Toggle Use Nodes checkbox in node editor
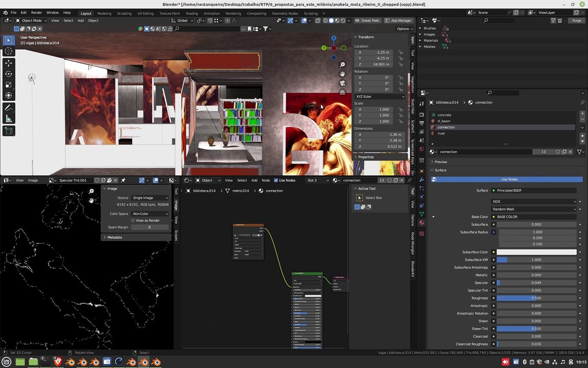 [x=276, y=180]
